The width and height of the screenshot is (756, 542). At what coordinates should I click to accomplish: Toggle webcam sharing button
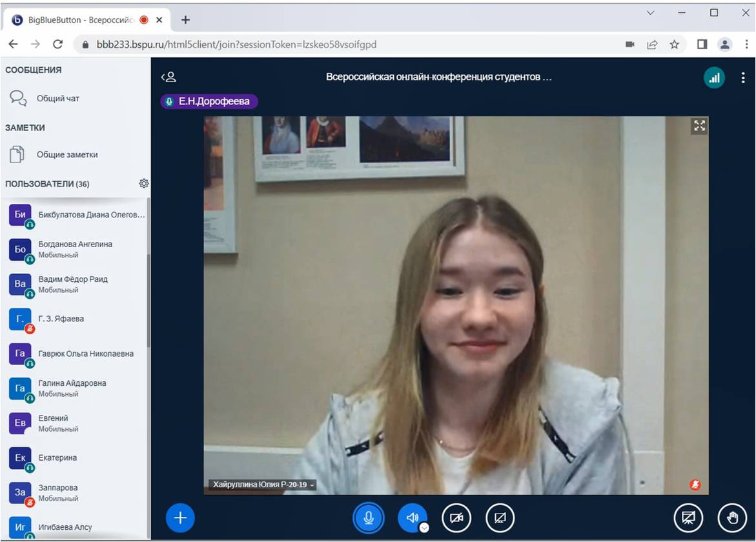pos(456,517)
